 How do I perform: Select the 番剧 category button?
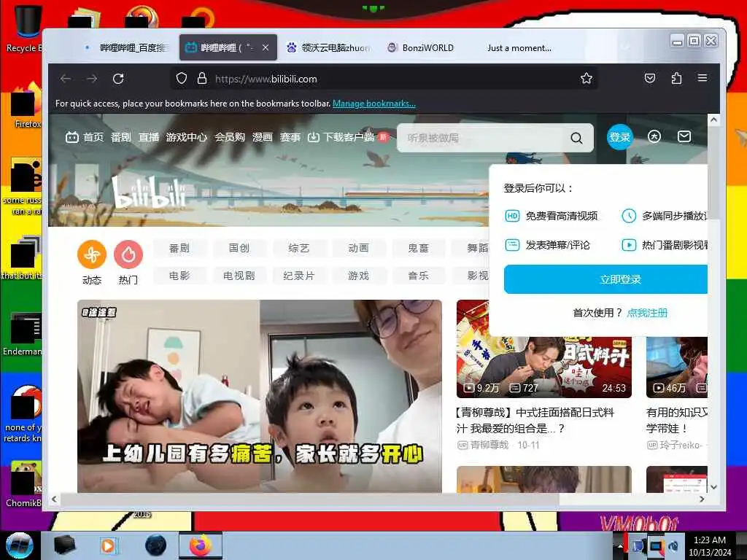pyautogui.click(x=179, y=248)
